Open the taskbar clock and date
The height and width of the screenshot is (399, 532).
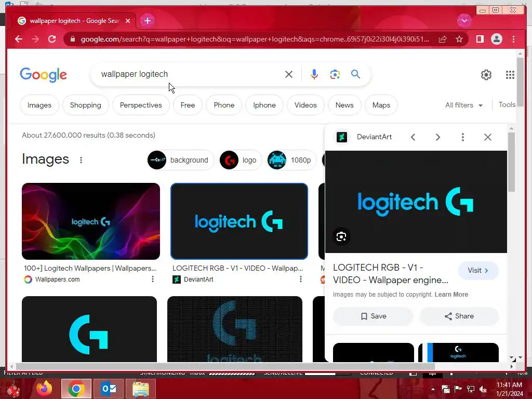tap(510, 389)
